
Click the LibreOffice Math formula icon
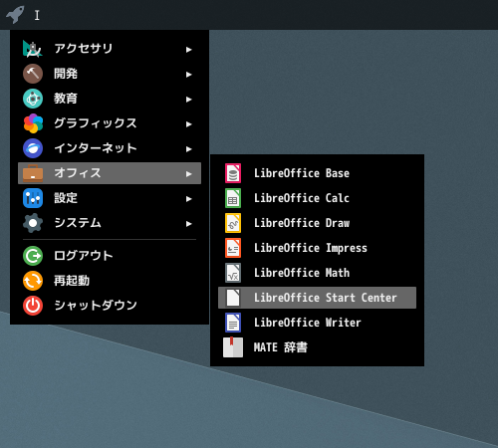(x=233, y=273)
